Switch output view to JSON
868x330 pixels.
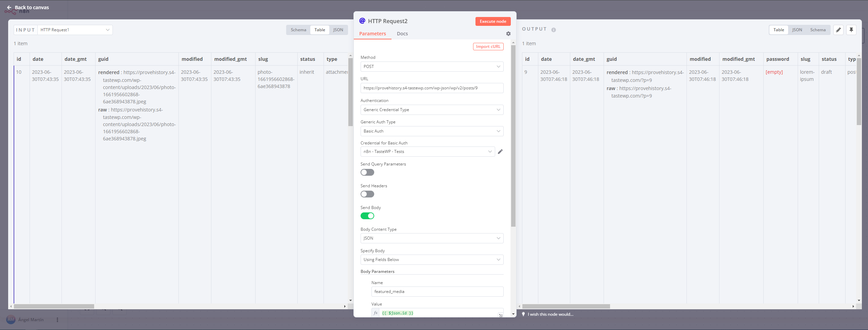tap(797, 30)
